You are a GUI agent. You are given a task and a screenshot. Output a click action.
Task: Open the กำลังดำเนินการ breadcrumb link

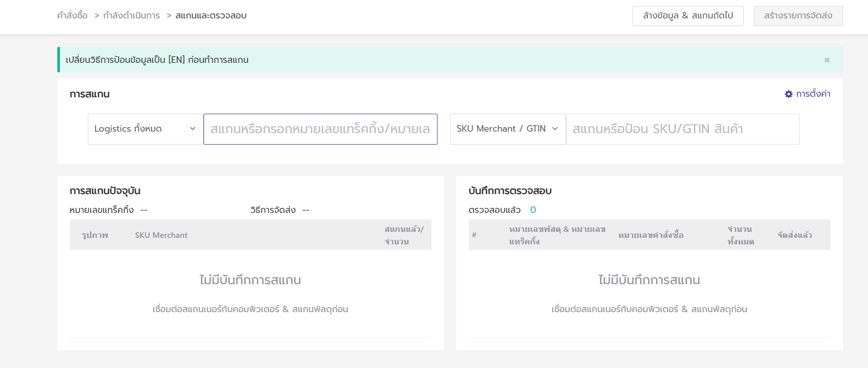pyautogui.click(x=132, y=16)
